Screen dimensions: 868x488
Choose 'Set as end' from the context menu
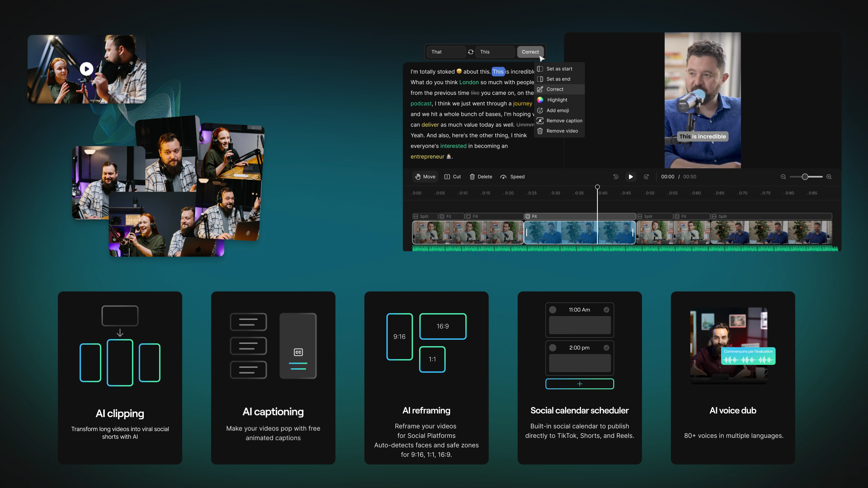[x=559, y=79]
